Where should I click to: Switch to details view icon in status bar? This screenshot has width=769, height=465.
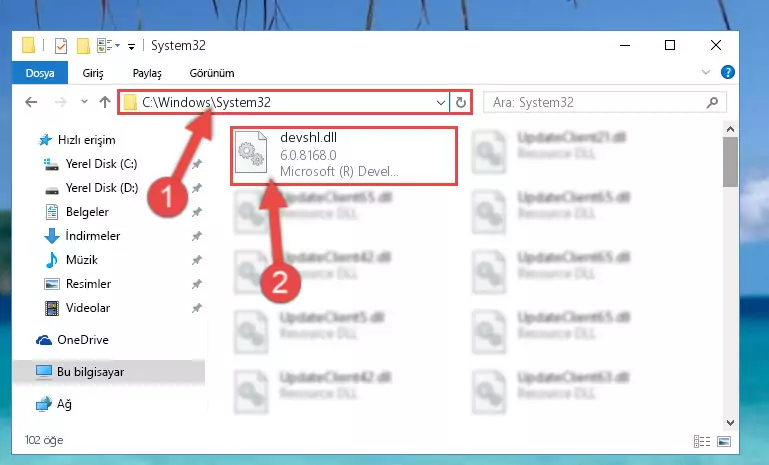click(702, 441)
